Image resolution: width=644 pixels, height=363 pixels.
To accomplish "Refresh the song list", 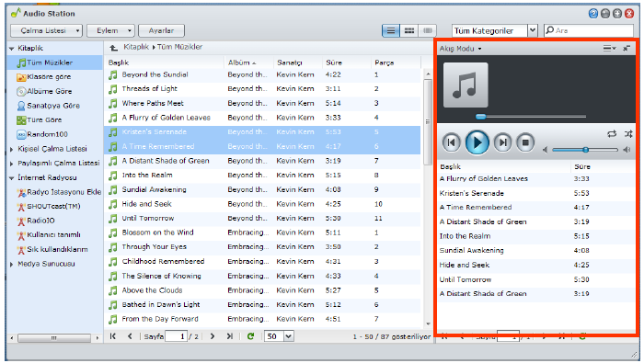I will point(250,336).
